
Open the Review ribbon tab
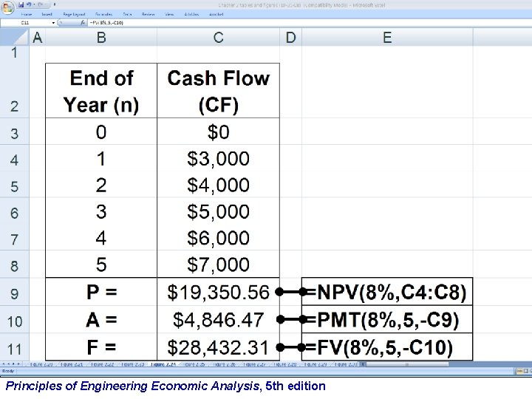149,14
